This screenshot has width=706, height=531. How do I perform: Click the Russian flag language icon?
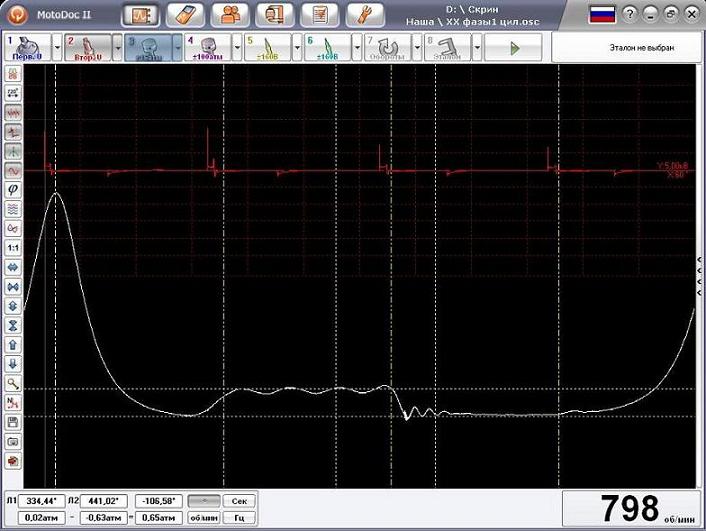(x=602, y=15)
